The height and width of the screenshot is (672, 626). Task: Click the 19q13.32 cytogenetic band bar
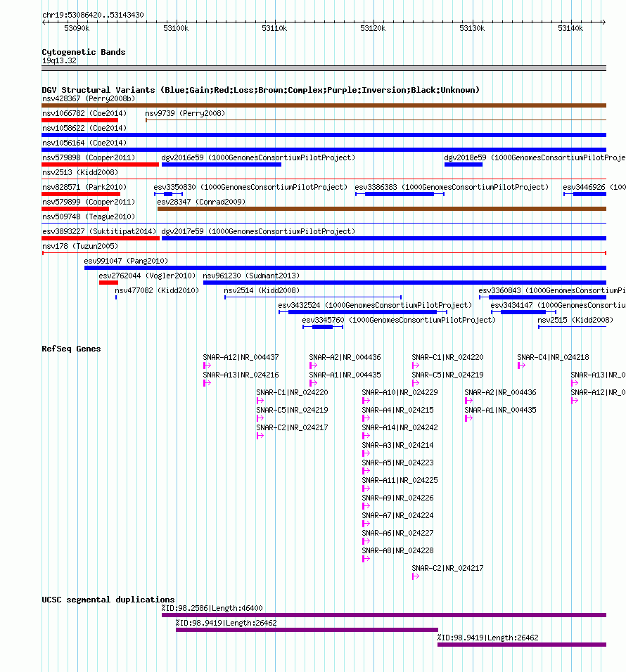click(324, 68)
